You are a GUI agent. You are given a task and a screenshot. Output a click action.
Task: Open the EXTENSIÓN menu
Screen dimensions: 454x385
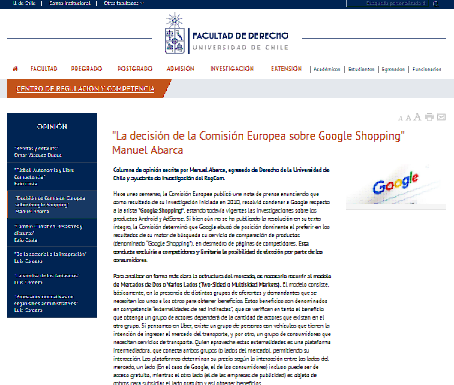click(x=286, y=69)
